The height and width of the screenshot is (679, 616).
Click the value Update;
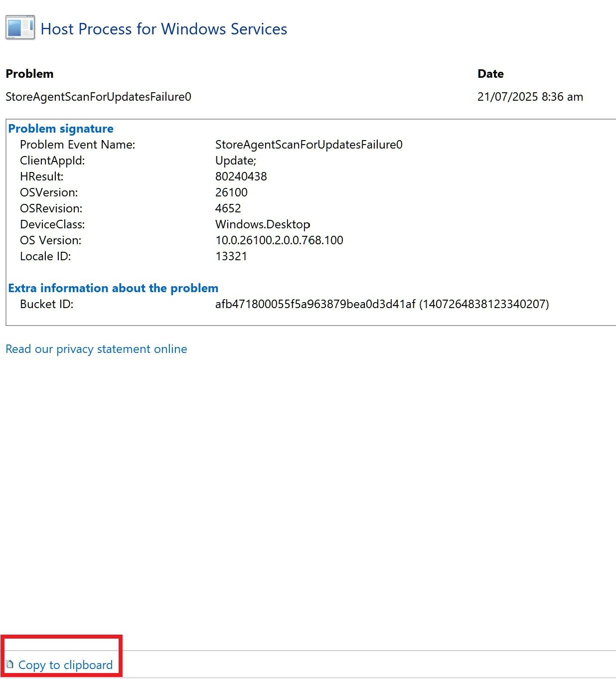click(236, 161)
